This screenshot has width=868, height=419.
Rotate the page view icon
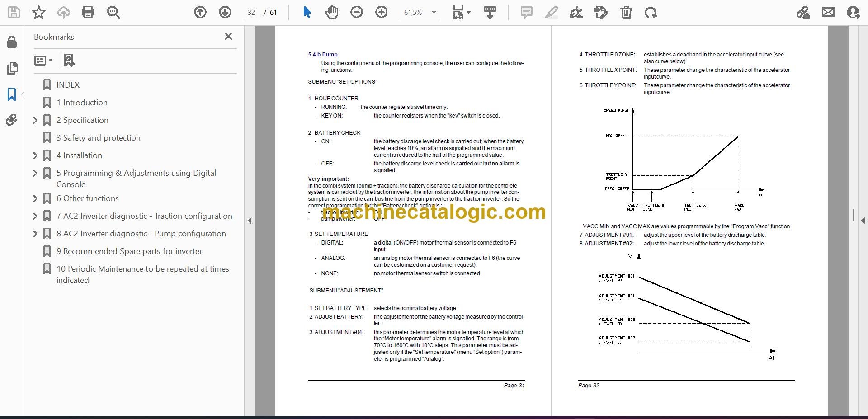[x=651, y=12]
